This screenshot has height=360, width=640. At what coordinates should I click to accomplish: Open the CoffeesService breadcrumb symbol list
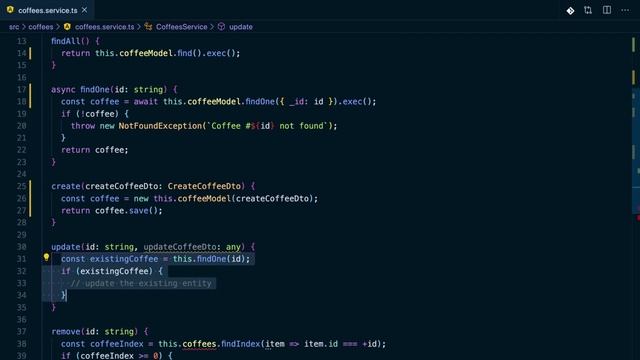[x=182, y=27]
